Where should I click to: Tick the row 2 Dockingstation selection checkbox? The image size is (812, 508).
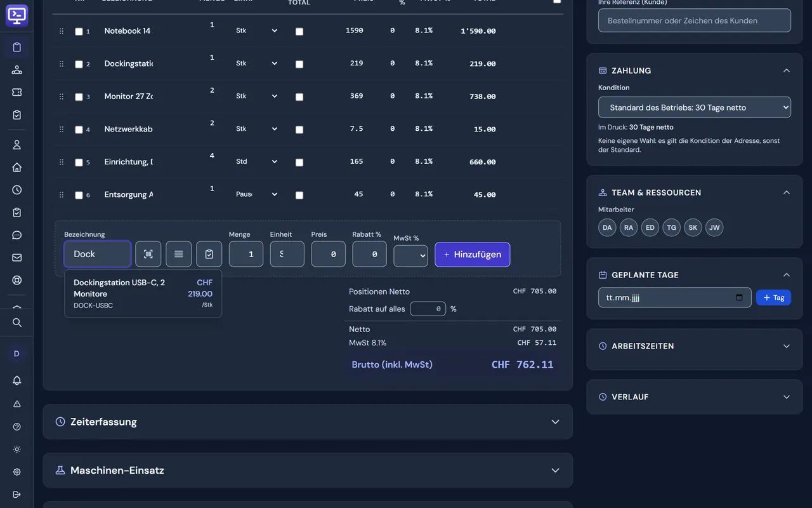[79, 64]
